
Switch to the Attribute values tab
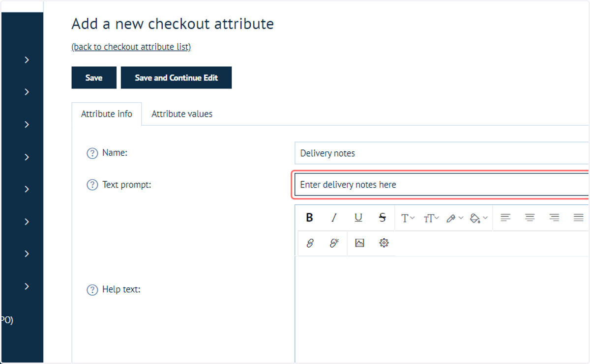182,114
